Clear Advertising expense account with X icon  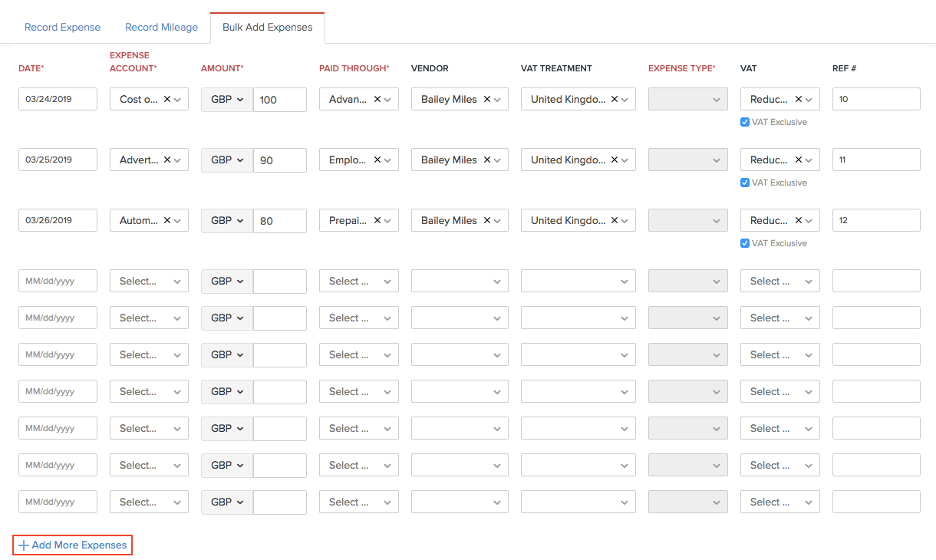pyautogui.click(x=166, y=160)
